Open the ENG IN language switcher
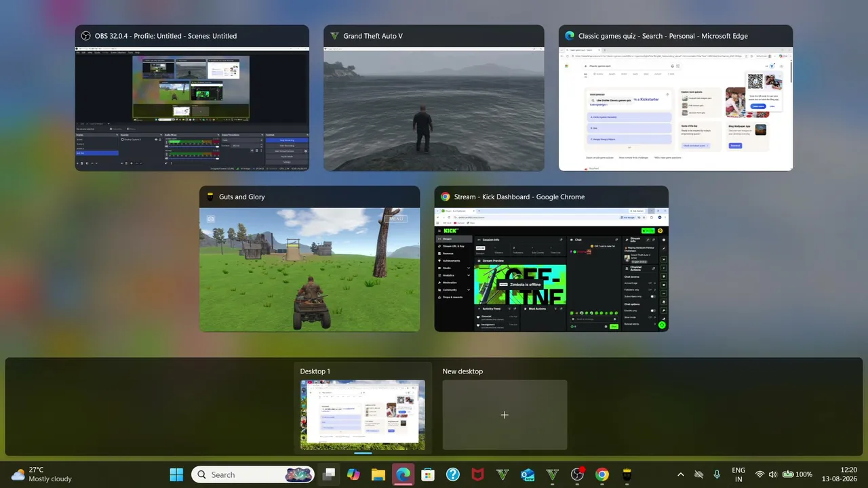 [738, 474]
